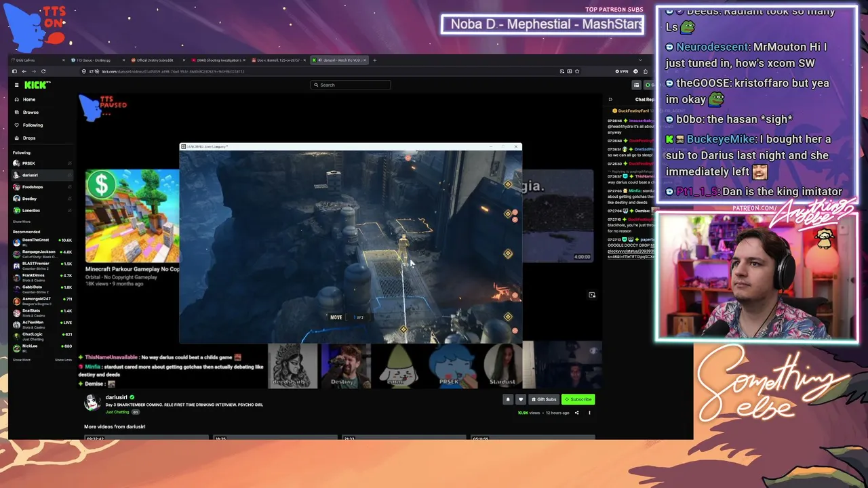Click the Kick Search field
The width and height of the screenshot is (868, 488).
[x=351, y=85]
